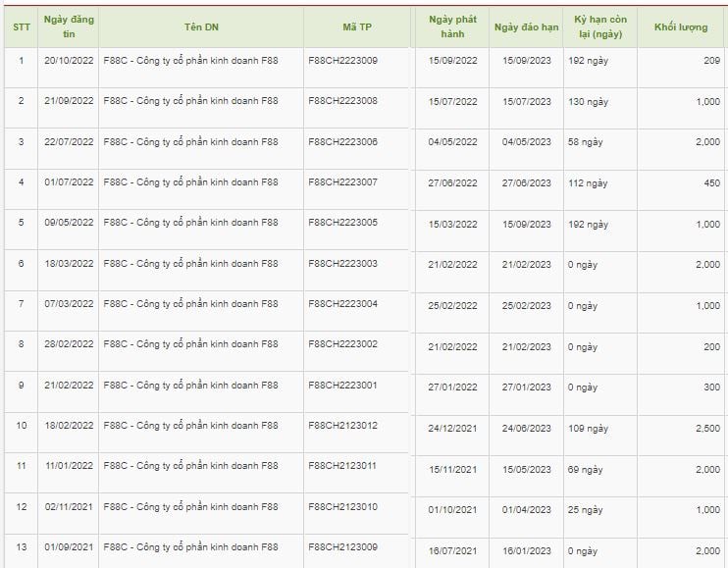Click bond code F88CH2223008

[x=342, y=101]
